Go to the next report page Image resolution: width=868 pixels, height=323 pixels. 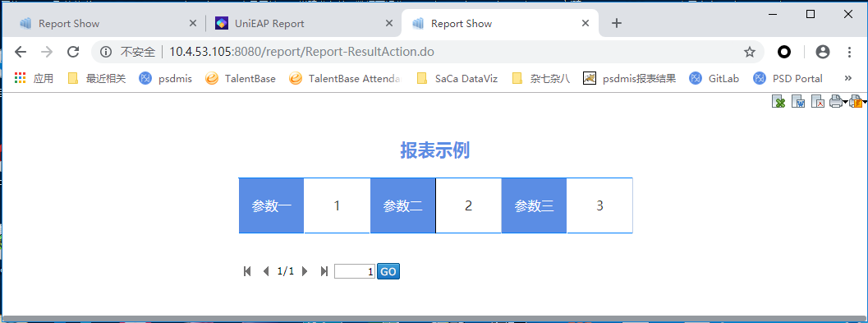[305, 271]
